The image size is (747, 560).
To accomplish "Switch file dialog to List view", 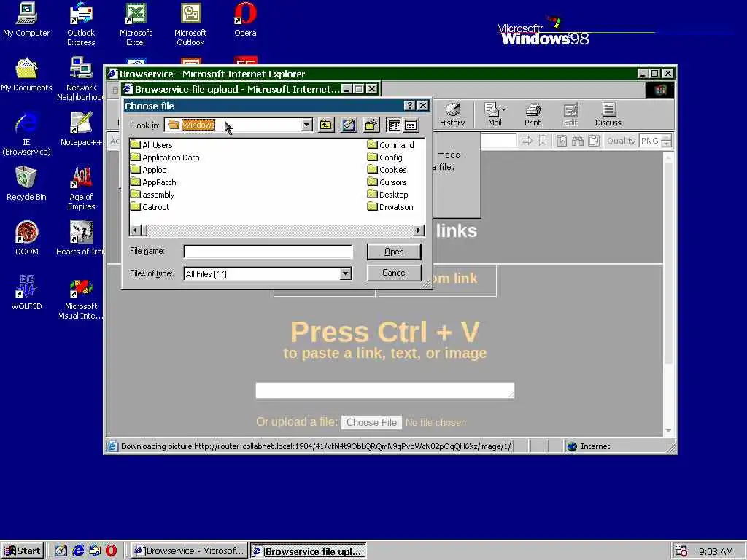I will (394, 125).
